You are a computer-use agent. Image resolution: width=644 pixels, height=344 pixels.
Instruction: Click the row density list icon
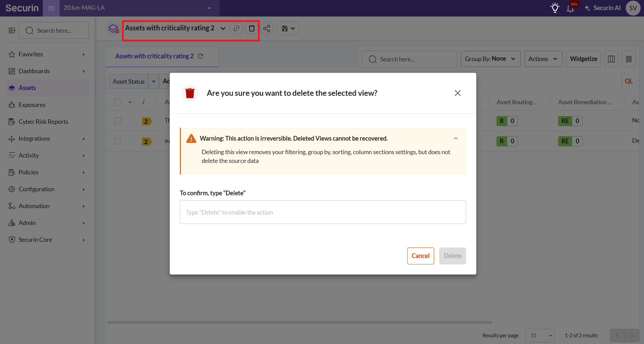629,59
